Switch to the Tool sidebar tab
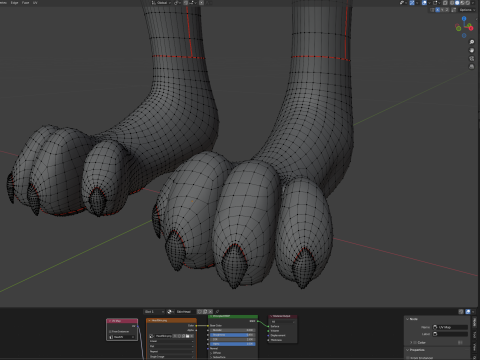This screenshot has width=480, height=360. (475, 335)
